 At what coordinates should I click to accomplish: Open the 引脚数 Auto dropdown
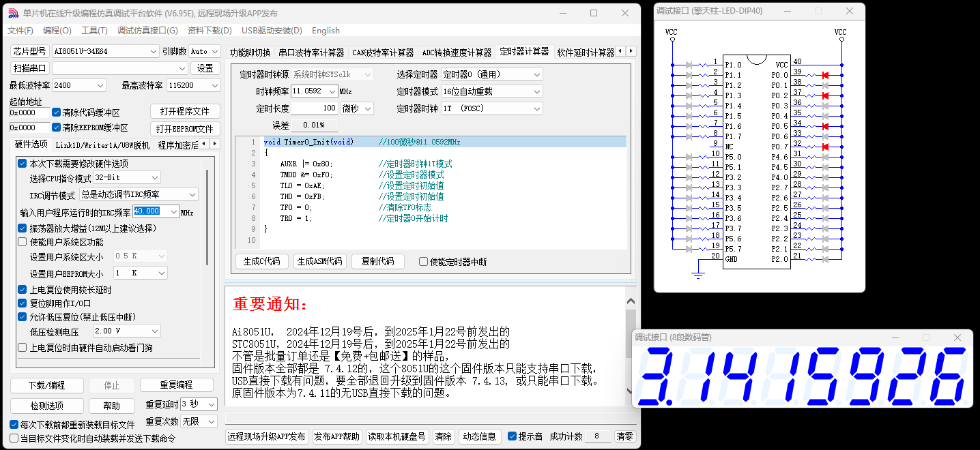click(x=205, y=51)
